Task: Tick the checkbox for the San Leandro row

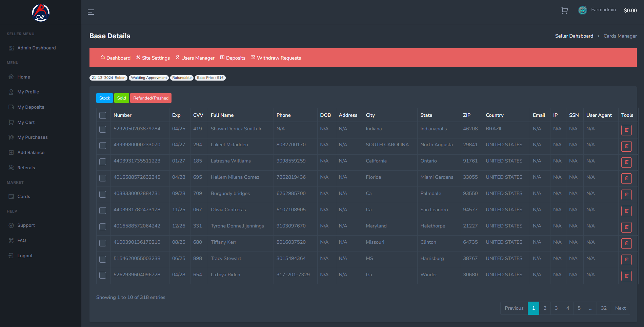Action: [103, 211]
